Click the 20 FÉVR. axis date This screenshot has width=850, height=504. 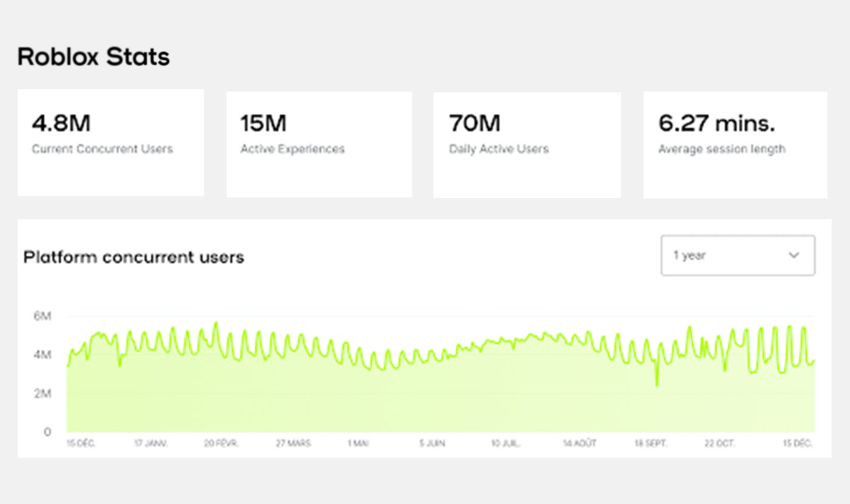click(x=222, y=444)
